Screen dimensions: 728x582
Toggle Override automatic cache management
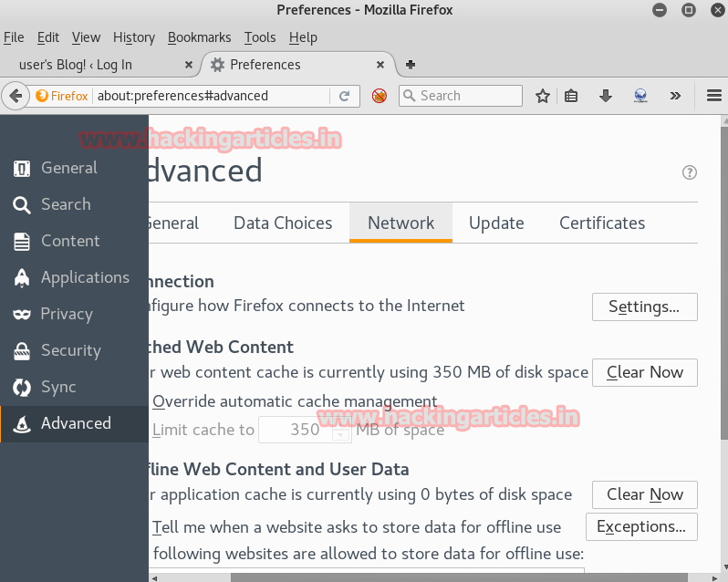pos(295,401)
